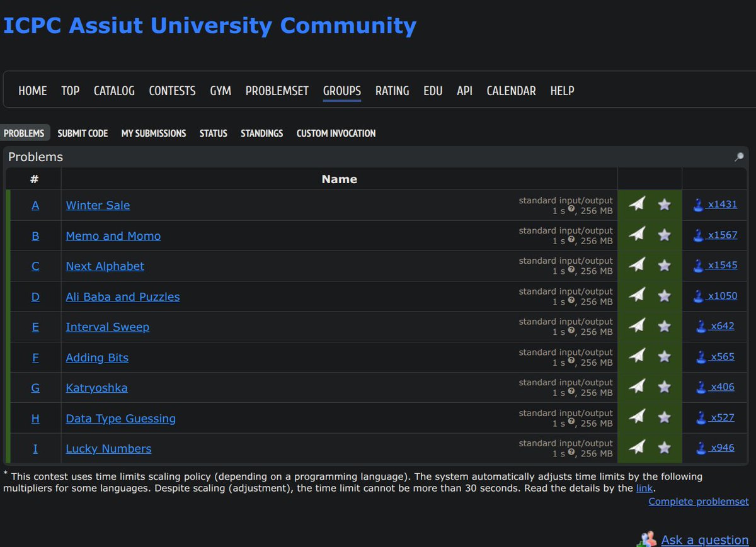The height and width of the screenshot is (547, 756).
Task: Open the CATALOG menu item
Action: pyautogui.click(x=114, y=91)
